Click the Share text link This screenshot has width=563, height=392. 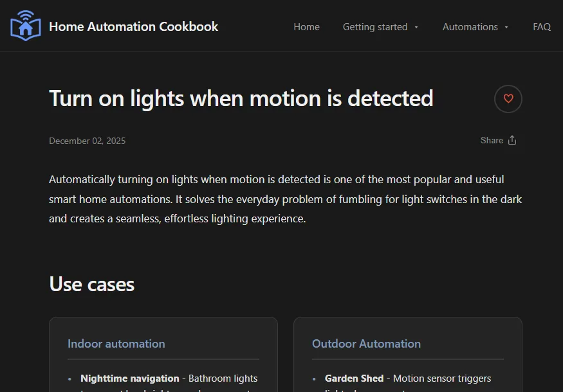click(x=492, y=140)
